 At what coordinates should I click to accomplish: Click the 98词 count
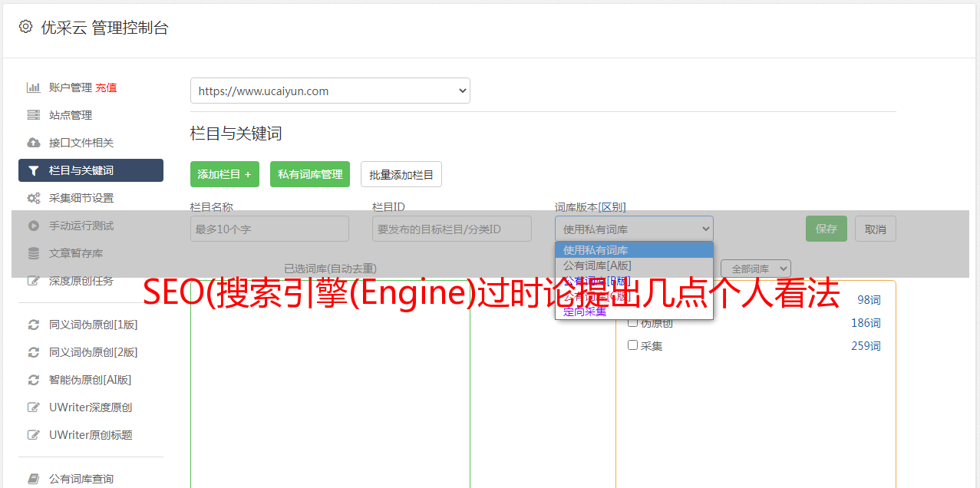click(869, 300)
